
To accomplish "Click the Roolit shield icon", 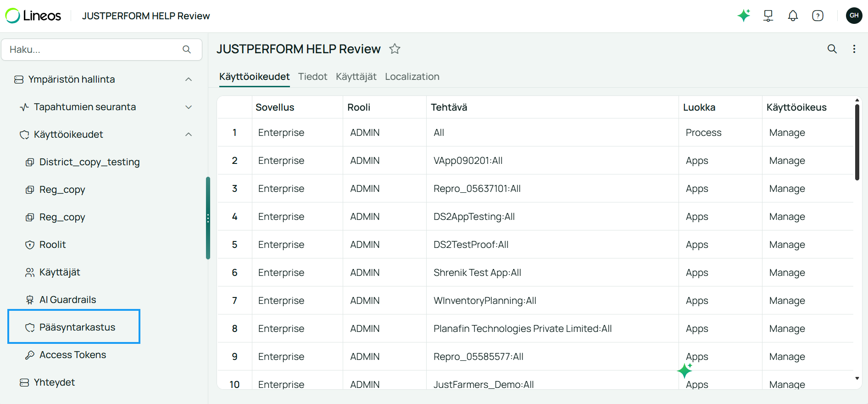I will [30, 245].
